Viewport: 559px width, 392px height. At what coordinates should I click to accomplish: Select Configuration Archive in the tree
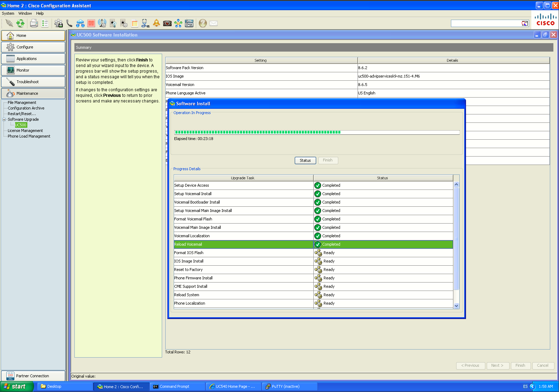(x=26, y=108)
